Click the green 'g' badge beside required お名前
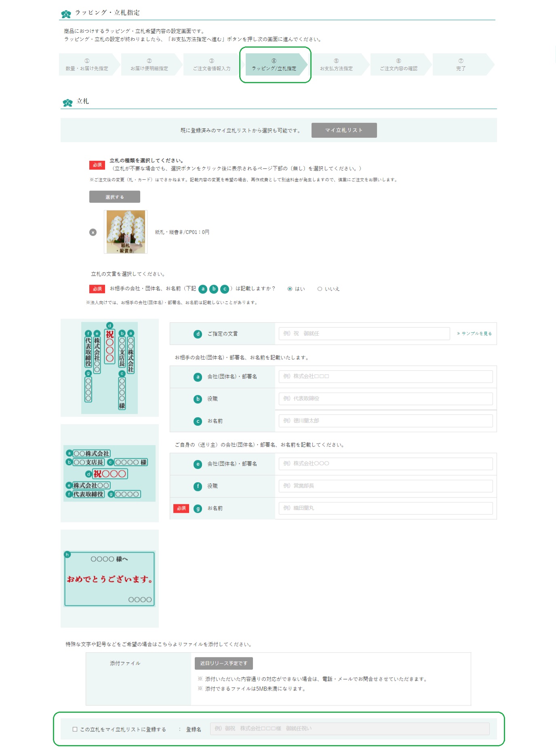 198,508
